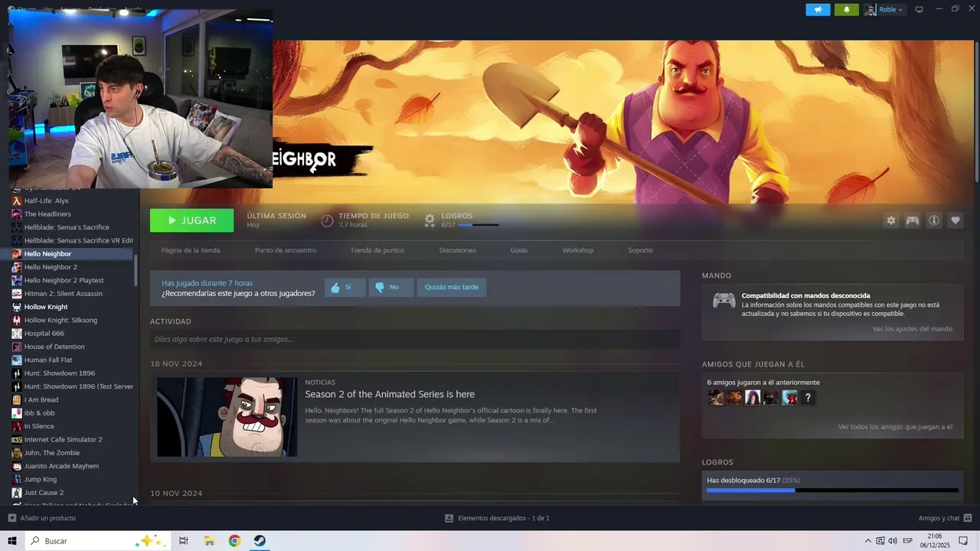Open the Soporte tab
The image size is (980, 551).
tap(641, 250)
